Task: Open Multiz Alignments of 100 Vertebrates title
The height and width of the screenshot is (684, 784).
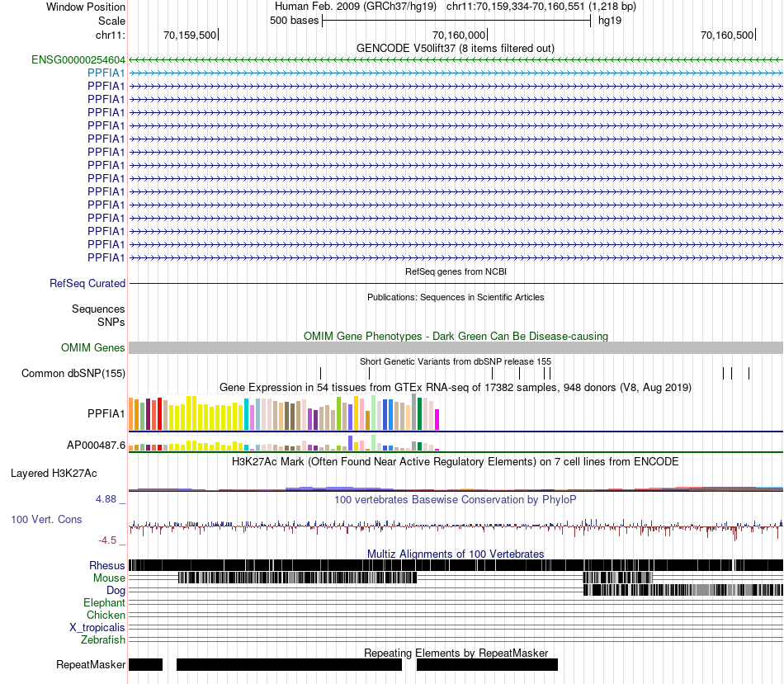Action: 456,554
